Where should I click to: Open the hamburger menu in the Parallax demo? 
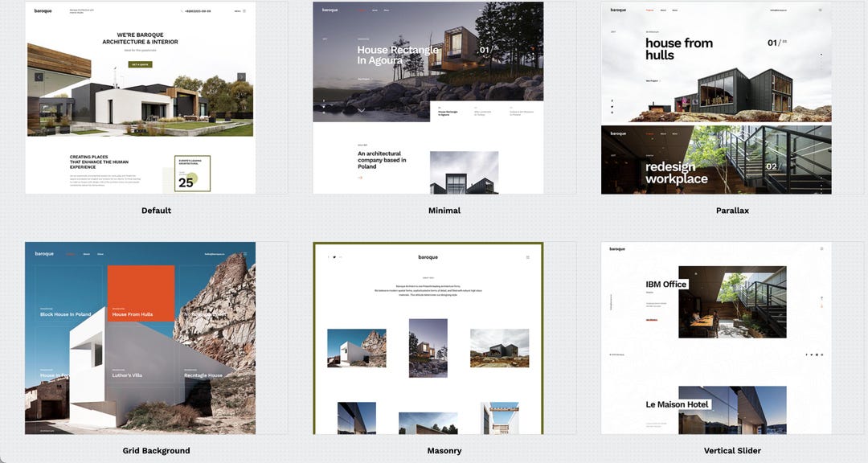821,10
